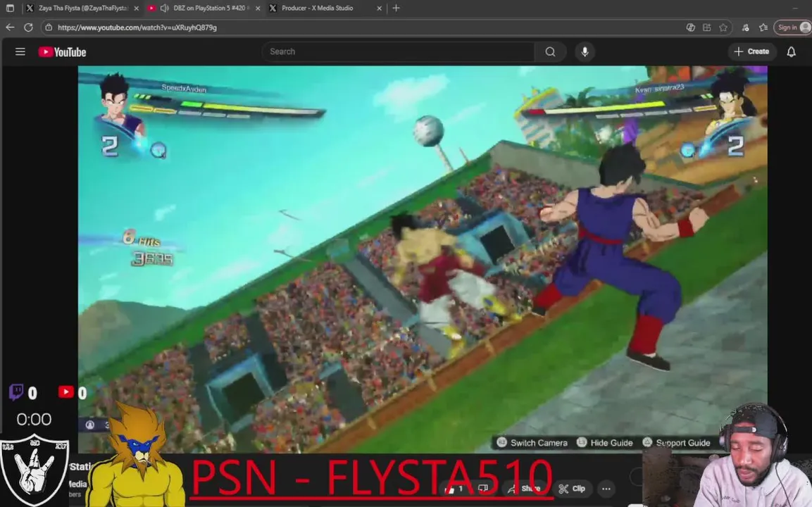View site information lock icon
812x507 pixels.
(x=49, y=27)
